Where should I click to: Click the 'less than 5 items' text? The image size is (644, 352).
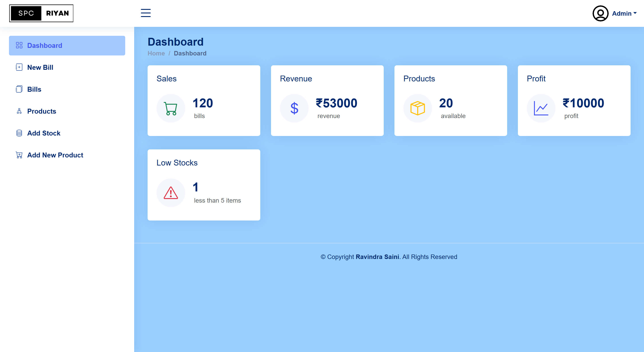point(218,201)
